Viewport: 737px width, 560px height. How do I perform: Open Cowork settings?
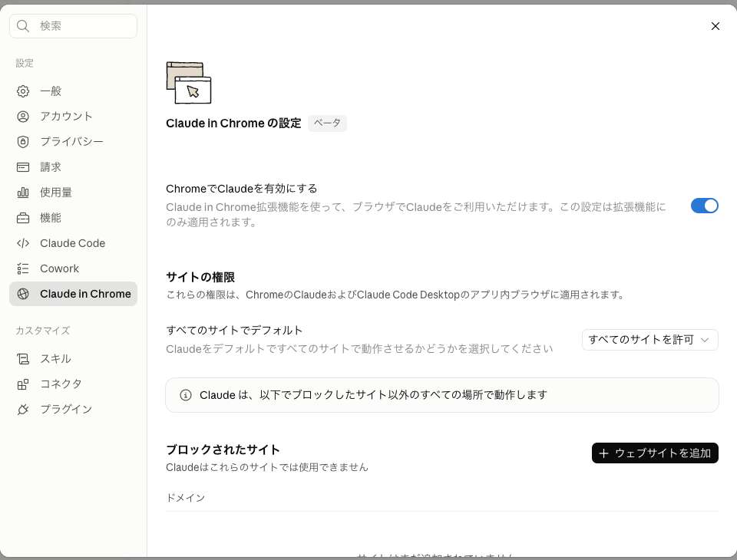click(74, 268)
